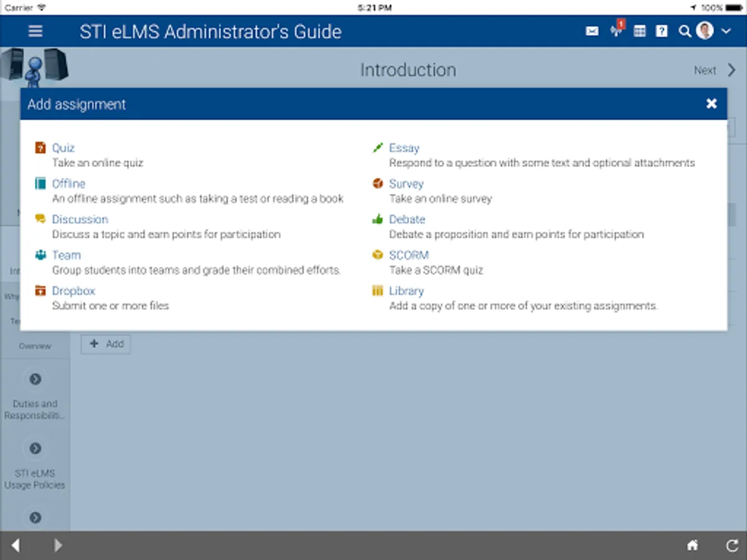Open notifications icon with red badge
The height and width of the screenshot is (560, 747).
click(617, 29)
